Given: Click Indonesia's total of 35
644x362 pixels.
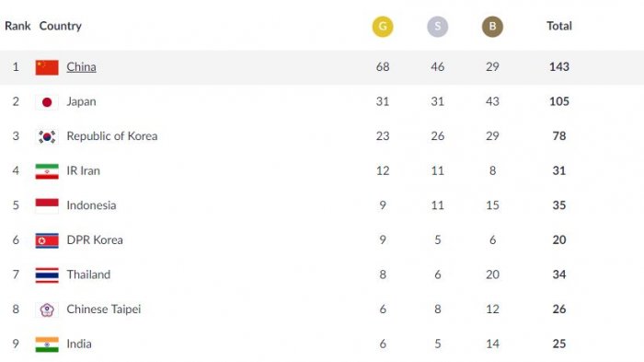Looking at the screenshot, I should pyautogui.click(x=559, y=205).
